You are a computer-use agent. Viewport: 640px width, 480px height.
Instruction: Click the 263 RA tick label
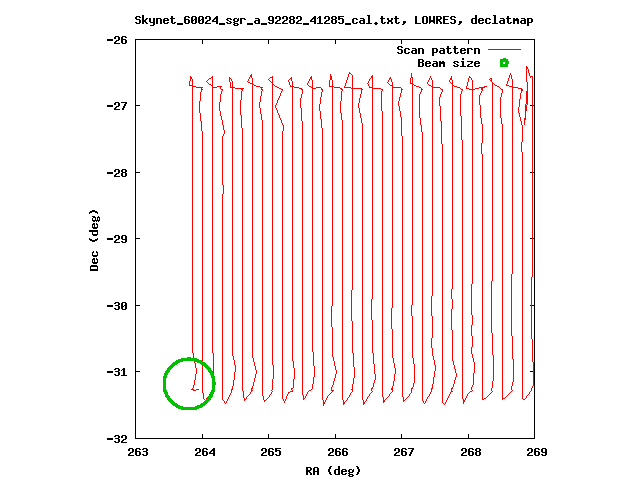[138, 452]
